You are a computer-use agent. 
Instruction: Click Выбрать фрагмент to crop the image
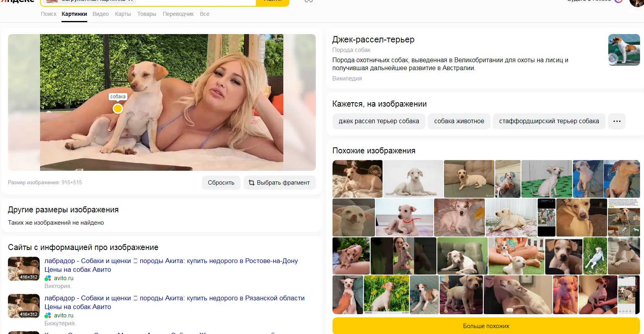pyautogui.click(x=279, y=183)
